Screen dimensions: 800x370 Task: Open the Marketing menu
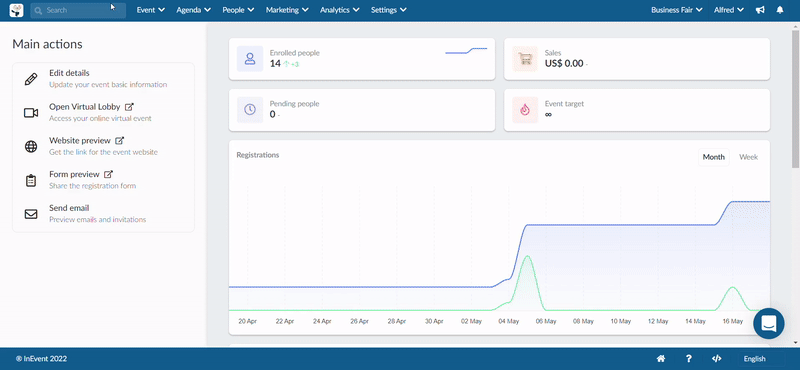click(x=287, y=10)
